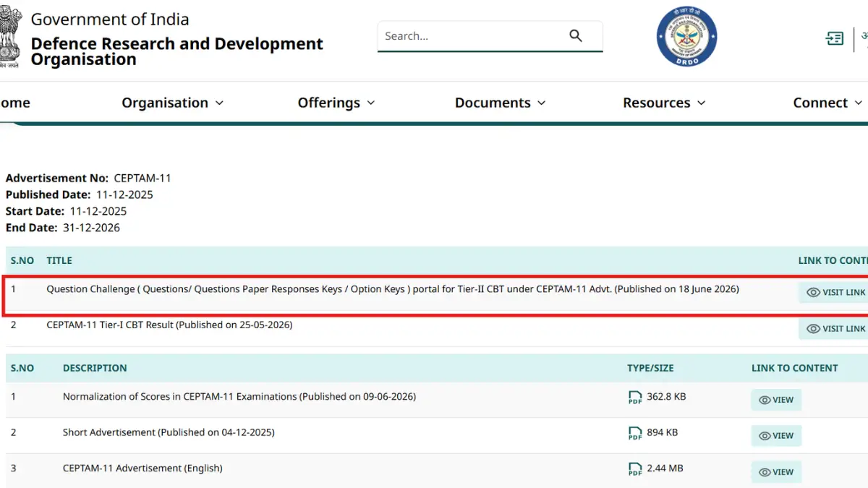
Task: Click the CEPTAM-11 Tier-I CBT Result title
Action: click(169, 325)
